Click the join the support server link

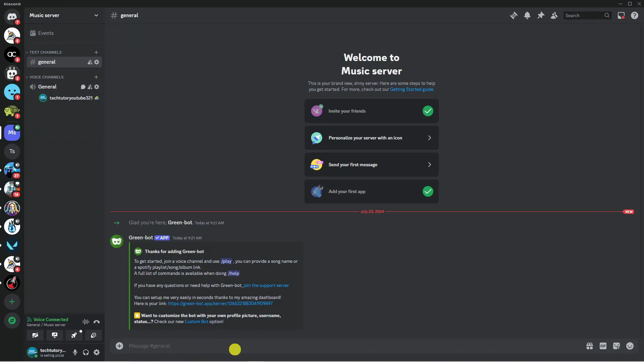(266, 285)
